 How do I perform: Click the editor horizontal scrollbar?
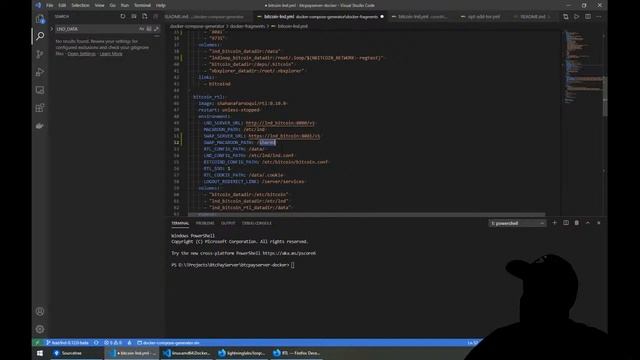coord(367,214)
